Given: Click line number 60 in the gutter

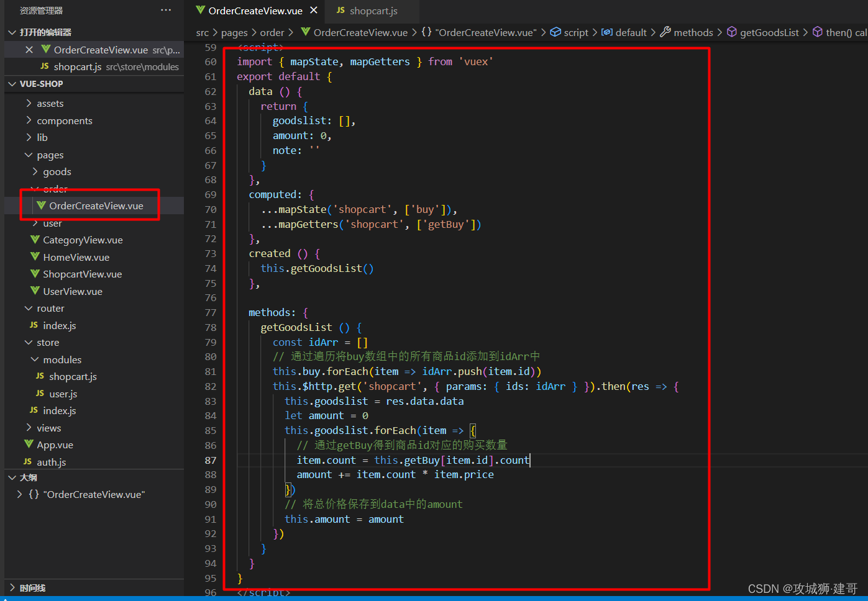Looking at the screenshot, I should pos(211,62).
